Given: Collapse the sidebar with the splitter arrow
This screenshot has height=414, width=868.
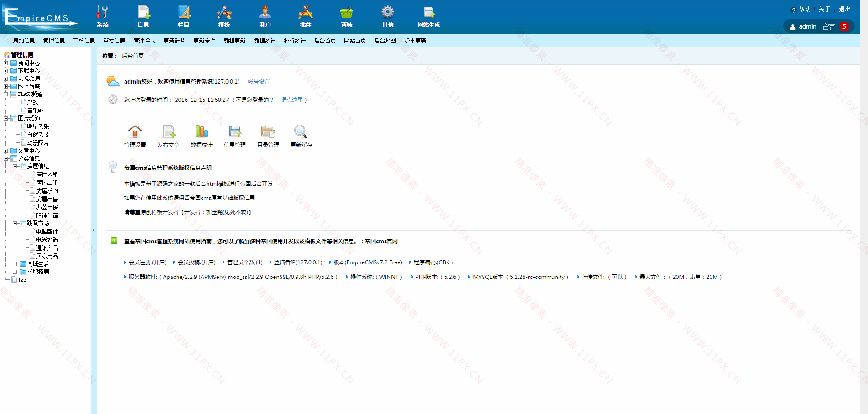Looking at the screenshot, I should (94, 230).
